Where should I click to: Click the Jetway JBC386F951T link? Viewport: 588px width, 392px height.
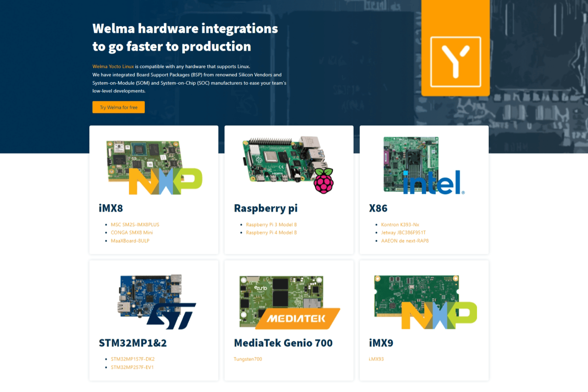403,233
